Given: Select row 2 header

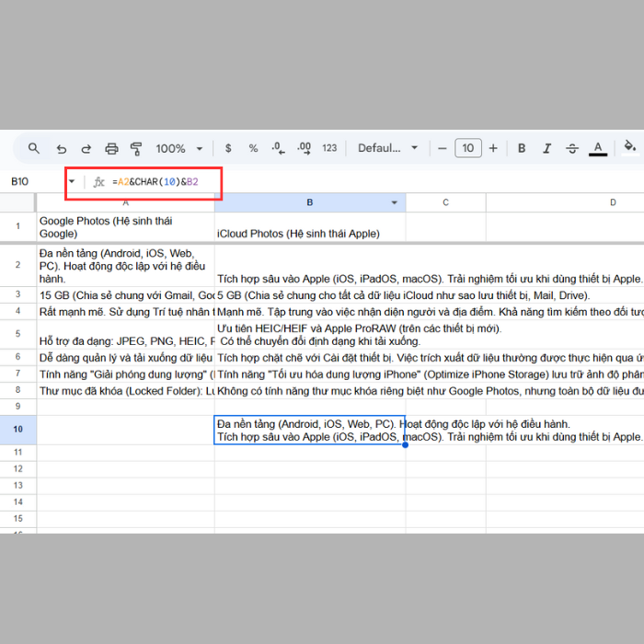Looking at the screenshot, I should [18, 265].
